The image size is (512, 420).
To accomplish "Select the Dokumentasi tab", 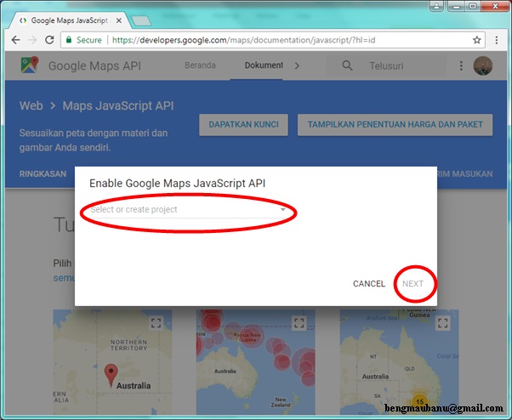I will pyautogui.click(x=264, y=65).
